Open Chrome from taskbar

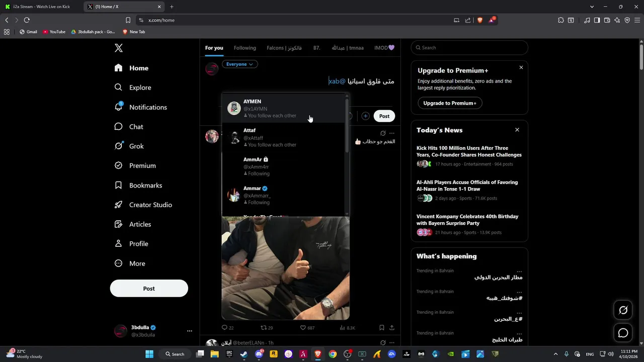point(333,354)
